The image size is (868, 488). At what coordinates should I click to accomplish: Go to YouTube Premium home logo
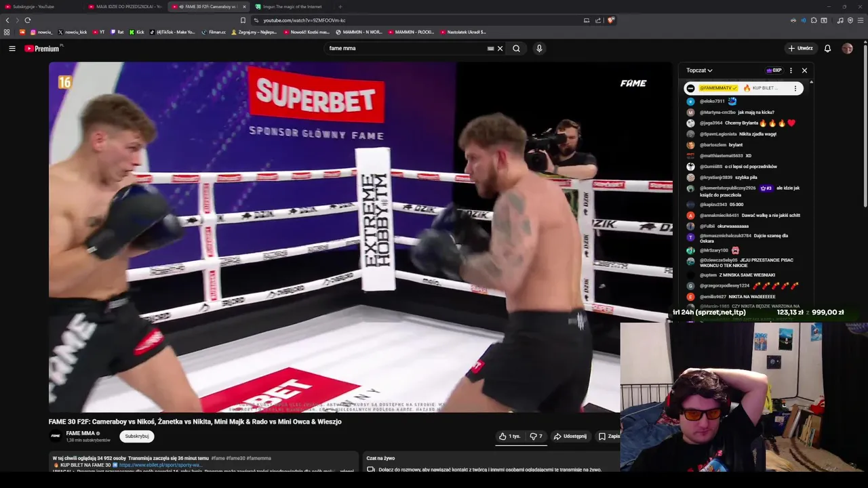pyautogui.click(x=42, y=48)
